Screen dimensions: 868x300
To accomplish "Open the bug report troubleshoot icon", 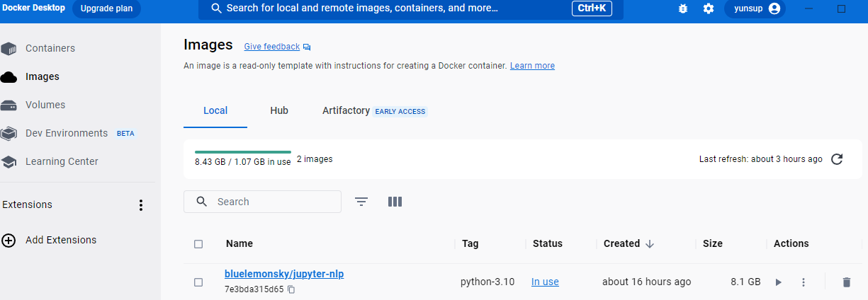I will click(683, 8).
